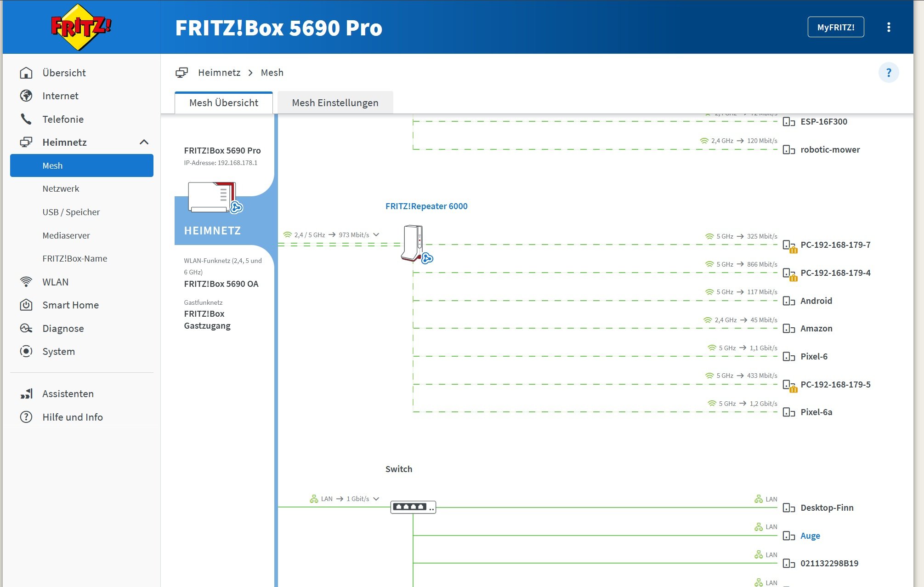
Task: Open the Diagnose sidebar entry
Action: [x=63, y=329]
